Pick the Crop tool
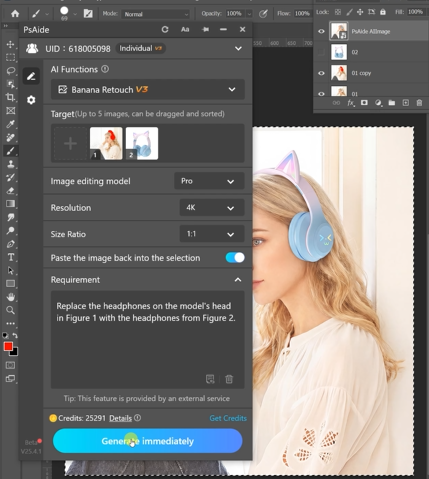Image resolution: width=429 pixels, height=479 pixels. [x=10, y=97]
